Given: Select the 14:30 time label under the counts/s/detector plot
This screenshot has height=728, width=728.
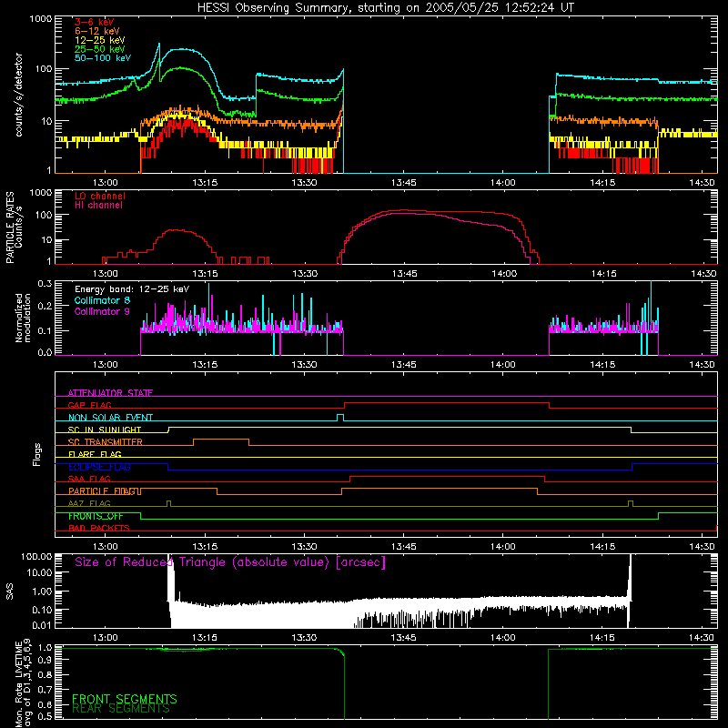Looking at the screenshot, I should pyautogui.click(x=702, y=183).
